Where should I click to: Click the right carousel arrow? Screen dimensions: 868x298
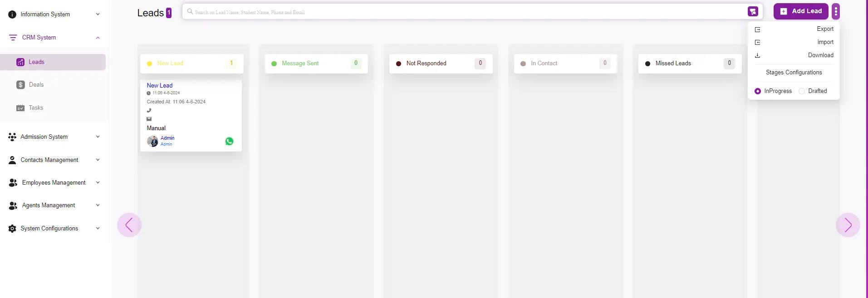click(848, 225)
